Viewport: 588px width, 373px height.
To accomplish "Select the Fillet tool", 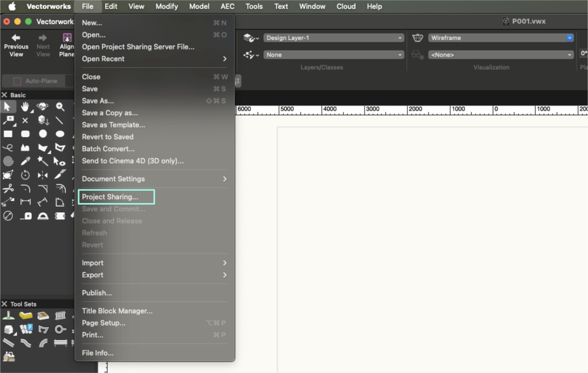I will coord(25,188).
